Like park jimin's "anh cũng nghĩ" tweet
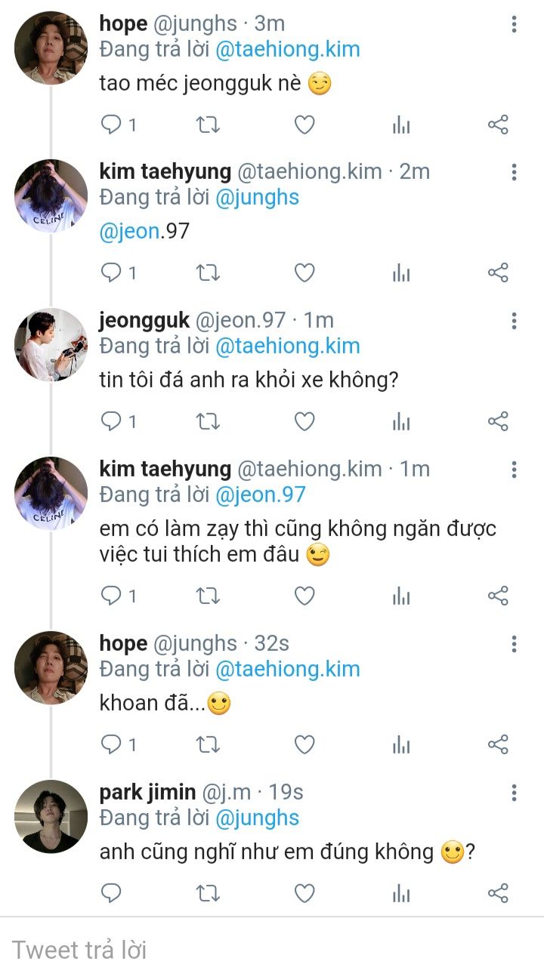 304,894
